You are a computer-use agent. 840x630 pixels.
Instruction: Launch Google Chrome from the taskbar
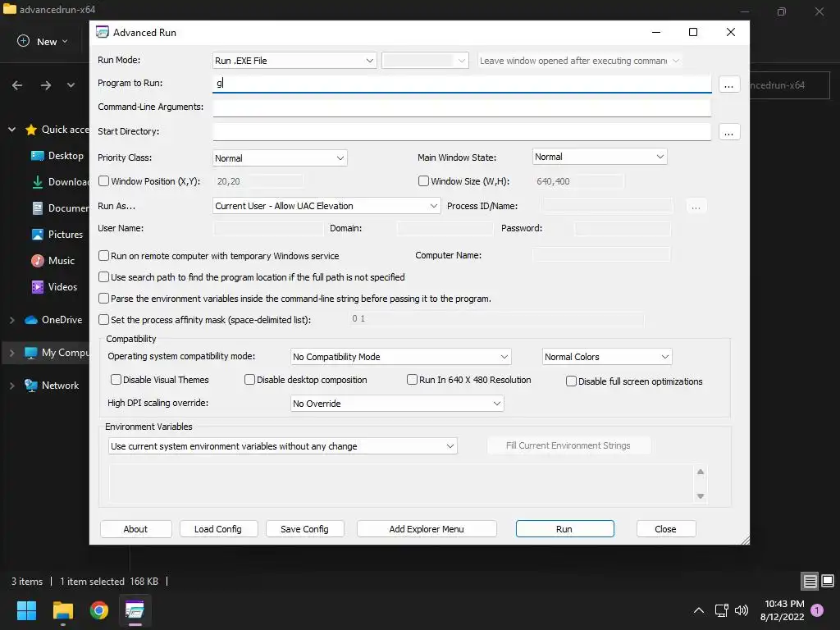pyautogui.click(x=98, y=610)
